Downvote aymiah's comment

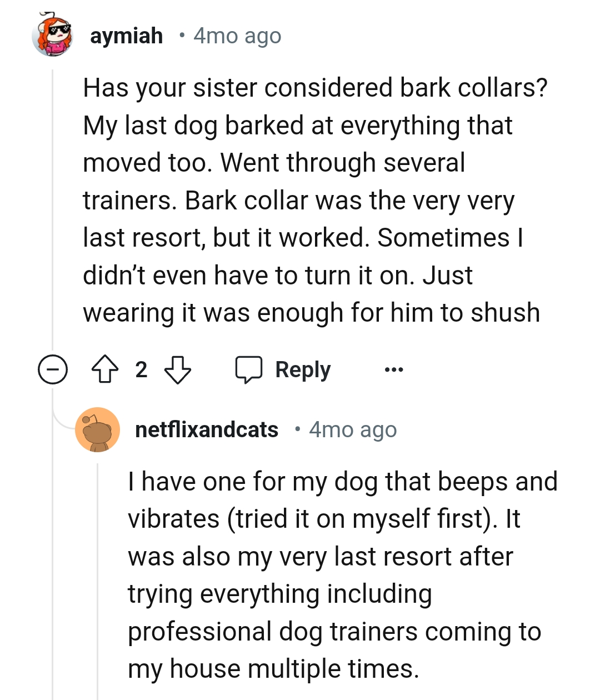pyautogui.click(x=178, y=370)
